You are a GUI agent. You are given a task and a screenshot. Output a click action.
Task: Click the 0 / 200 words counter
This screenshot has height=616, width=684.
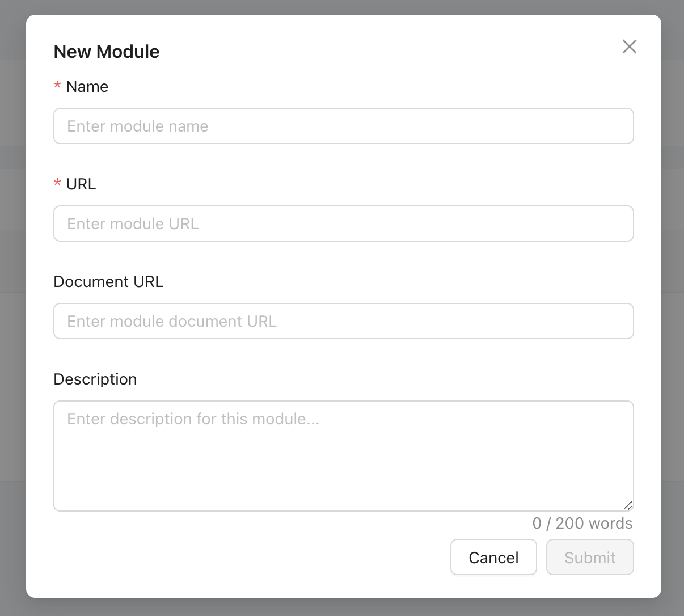(582, 523)
